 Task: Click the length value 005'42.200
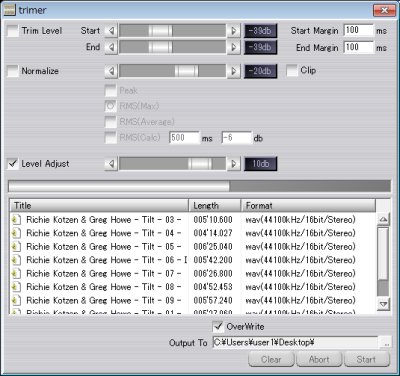point(213,260)
